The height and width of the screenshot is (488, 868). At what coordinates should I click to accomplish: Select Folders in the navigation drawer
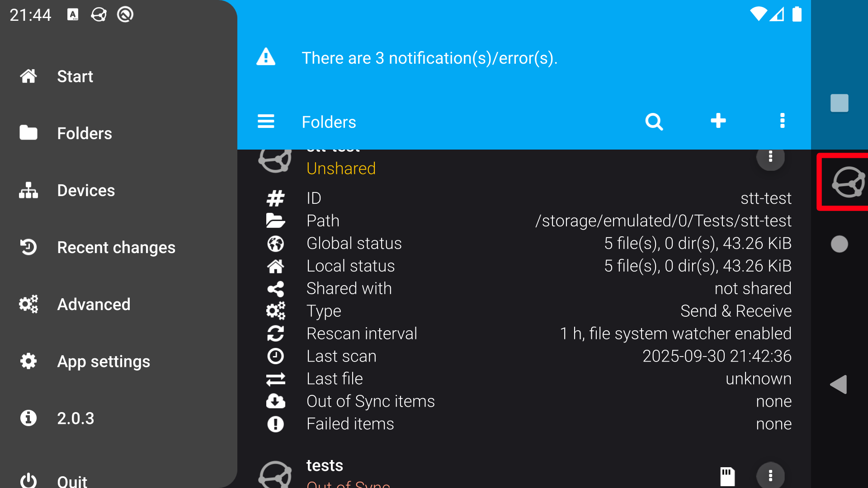tap(84, 133)
